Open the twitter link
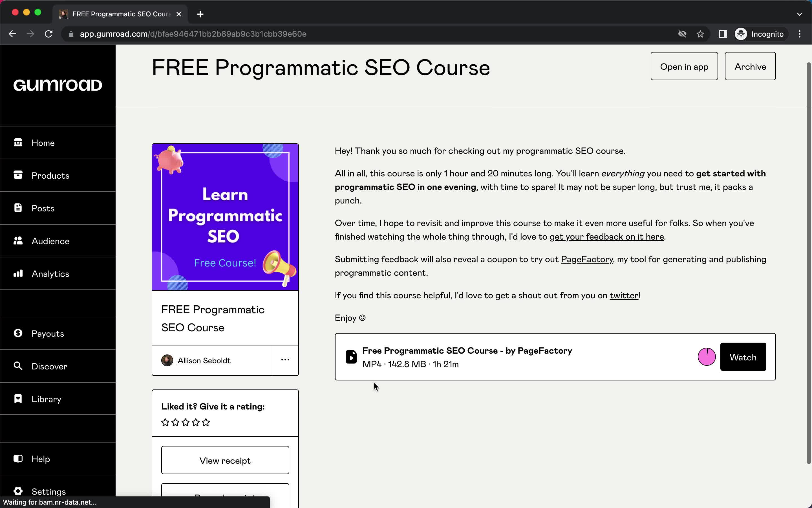The width and height of the screenshot is (812, 508). pos(624,295)
